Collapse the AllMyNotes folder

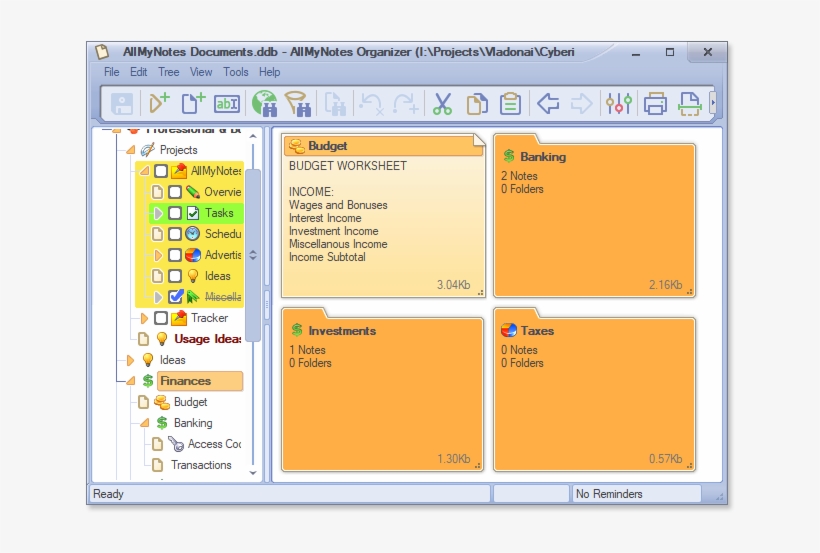144,171
